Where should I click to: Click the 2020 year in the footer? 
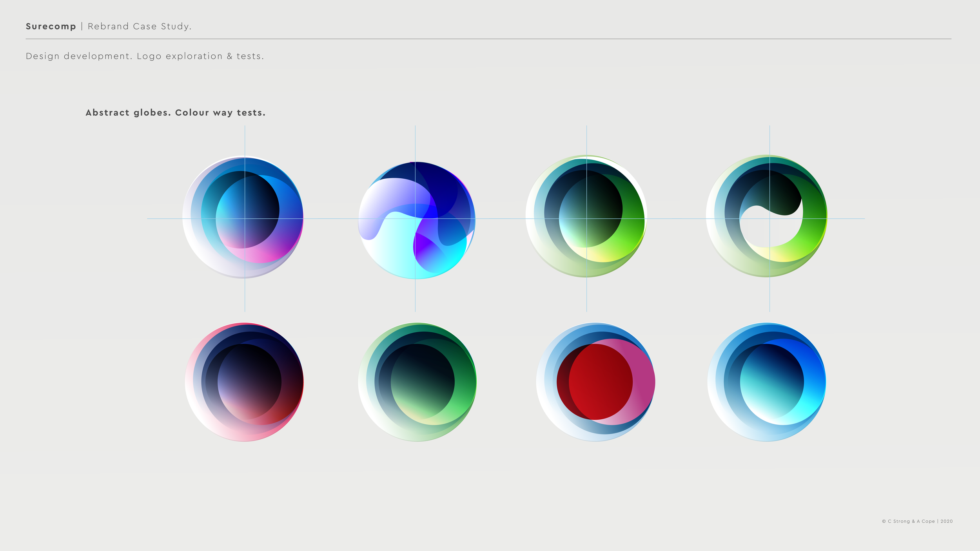point(946,521)
